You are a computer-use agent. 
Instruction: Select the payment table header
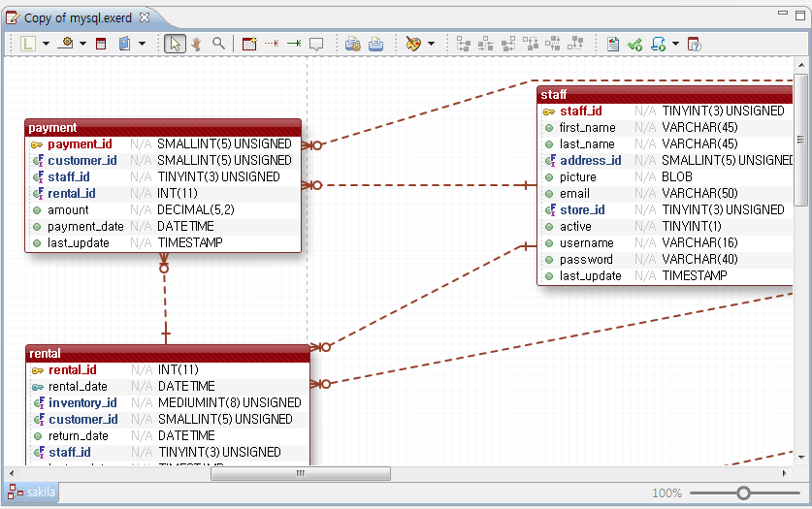point(163,128)
